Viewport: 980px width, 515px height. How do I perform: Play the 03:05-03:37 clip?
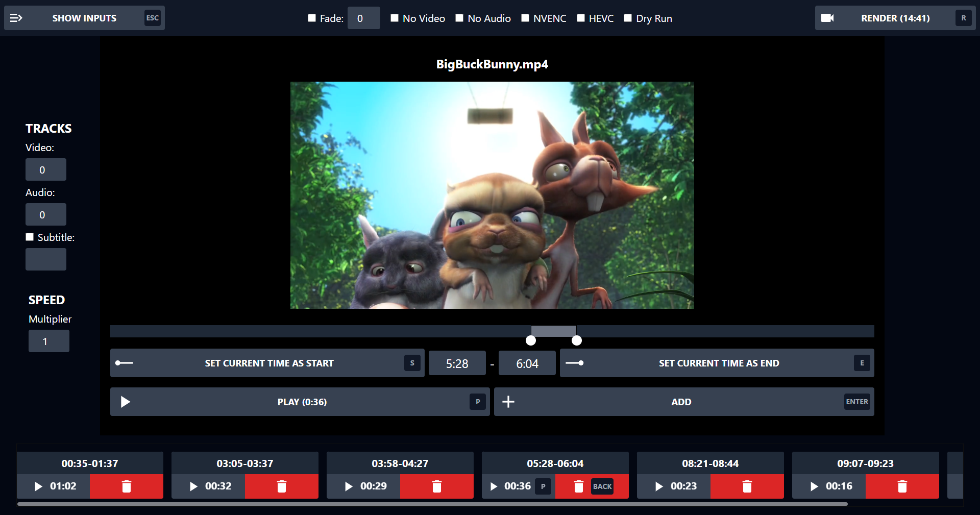(209, 486)
